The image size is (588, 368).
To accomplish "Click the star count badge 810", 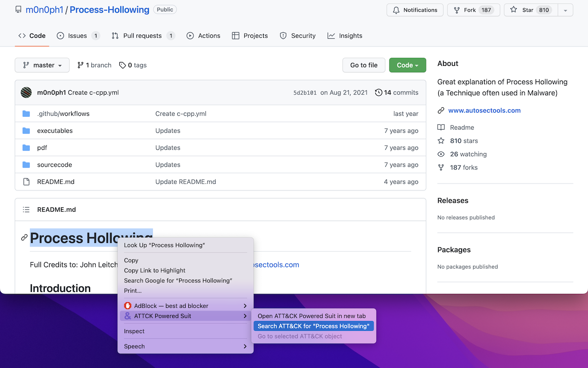I will [544, 10].
